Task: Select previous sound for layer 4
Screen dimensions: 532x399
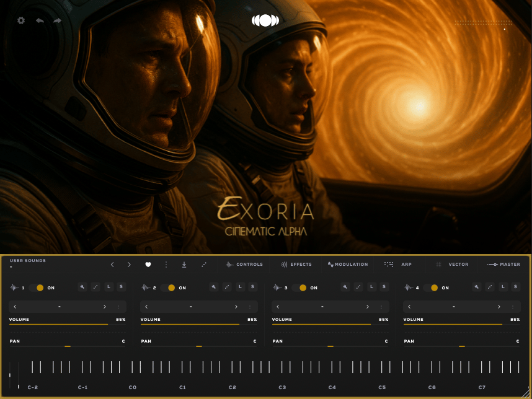Action: click(409, 307)
